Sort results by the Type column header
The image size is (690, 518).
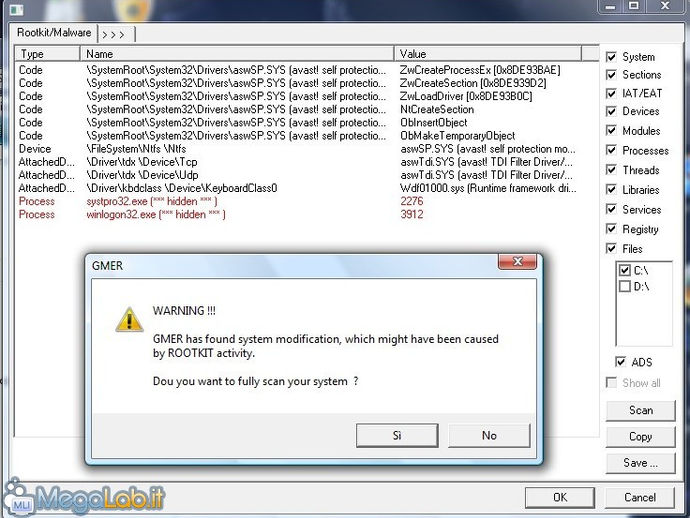(48, 54)
